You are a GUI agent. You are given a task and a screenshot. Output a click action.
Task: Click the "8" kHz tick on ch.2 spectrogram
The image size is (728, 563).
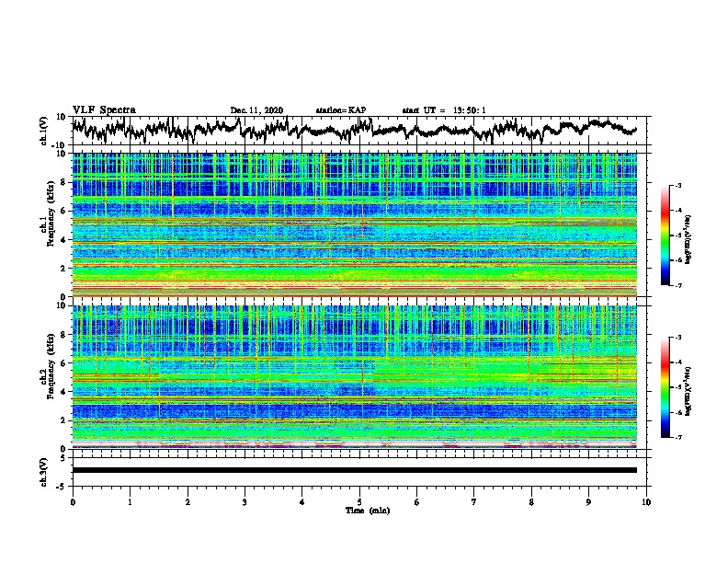pyautogui.click(x=63, y=335)
